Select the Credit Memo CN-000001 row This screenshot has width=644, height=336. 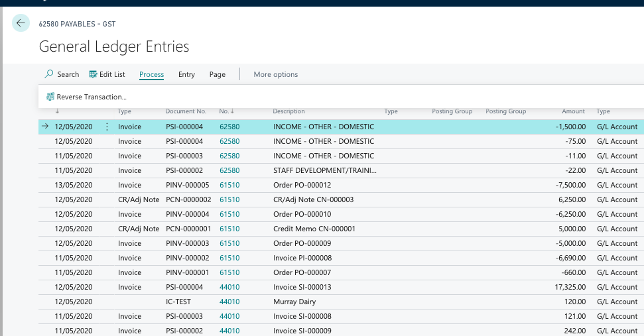click(314, 229)
